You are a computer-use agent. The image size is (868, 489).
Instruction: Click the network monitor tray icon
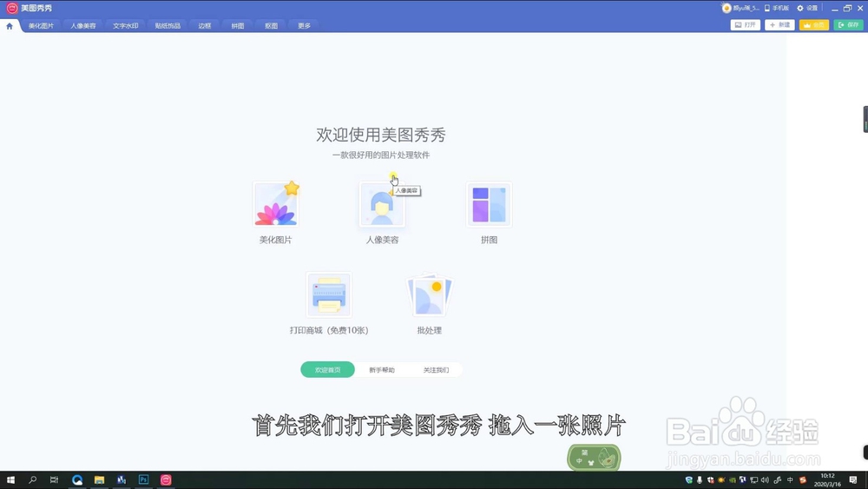point(754,479)
